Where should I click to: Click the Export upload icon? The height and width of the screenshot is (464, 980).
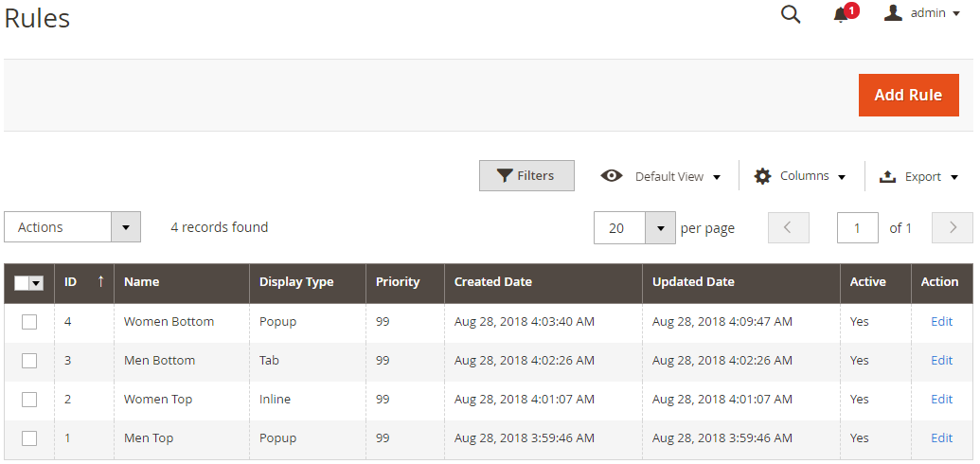[887, 176]
